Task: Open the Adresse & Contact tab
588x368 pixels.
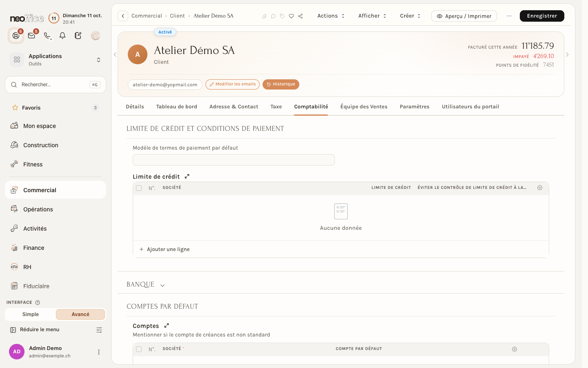Action: 234,107
